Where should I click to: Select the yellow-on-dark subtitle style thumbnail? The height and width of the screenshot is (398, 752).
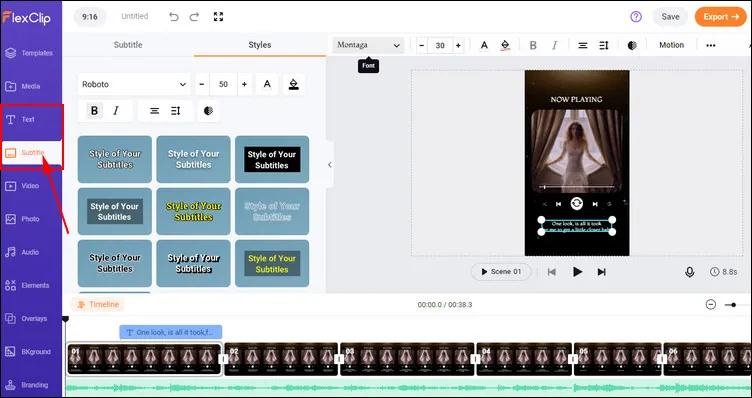point(272,264)
